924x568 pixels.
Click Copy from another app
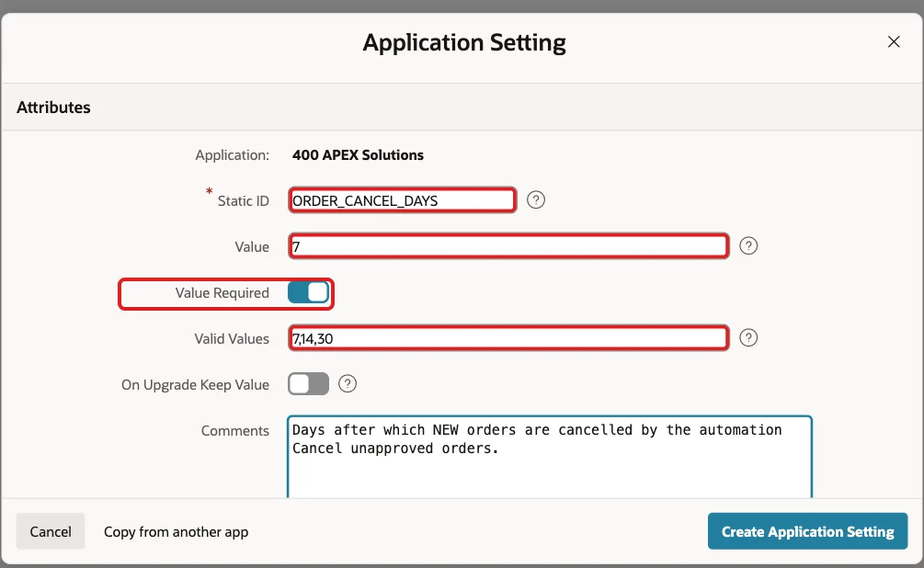click(177, 531)
